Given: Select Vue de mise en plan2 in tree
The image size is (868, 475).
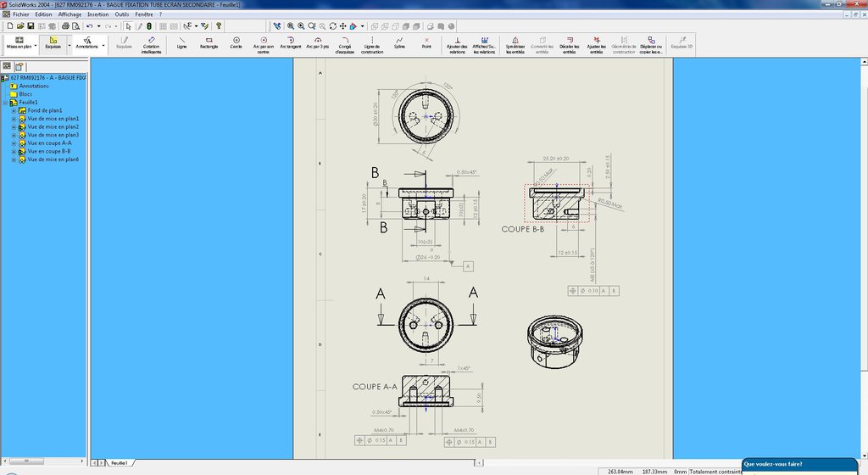Looking at the screenshot, I should click(x=53, y=127).
